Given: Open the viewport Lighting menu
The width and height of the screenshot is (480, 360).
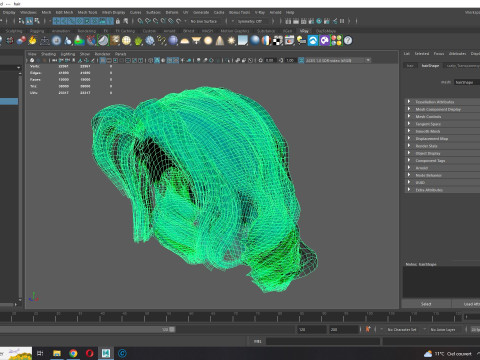Looking at the screenshot, I should [68, 54].
